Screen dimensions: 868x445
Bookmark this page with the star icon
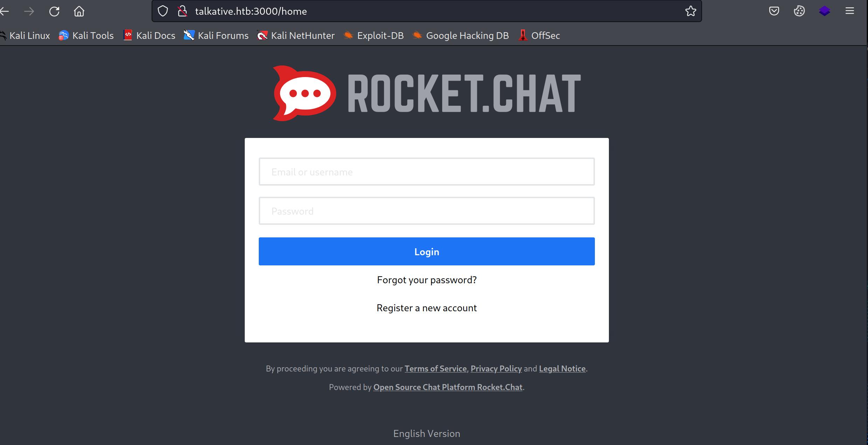click(690, 11)
